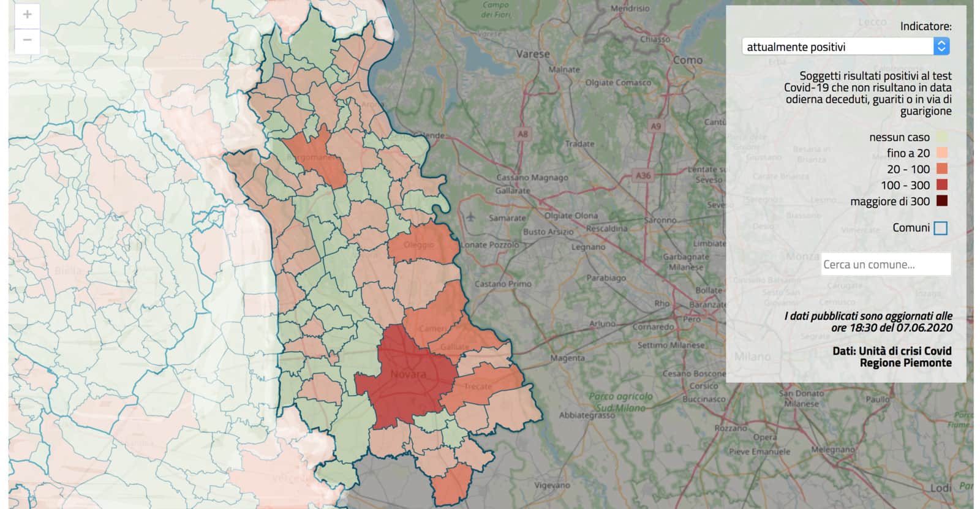Click the 'maggiore di 300' legend swatch
980x509 pixels.
coord(941,201)
